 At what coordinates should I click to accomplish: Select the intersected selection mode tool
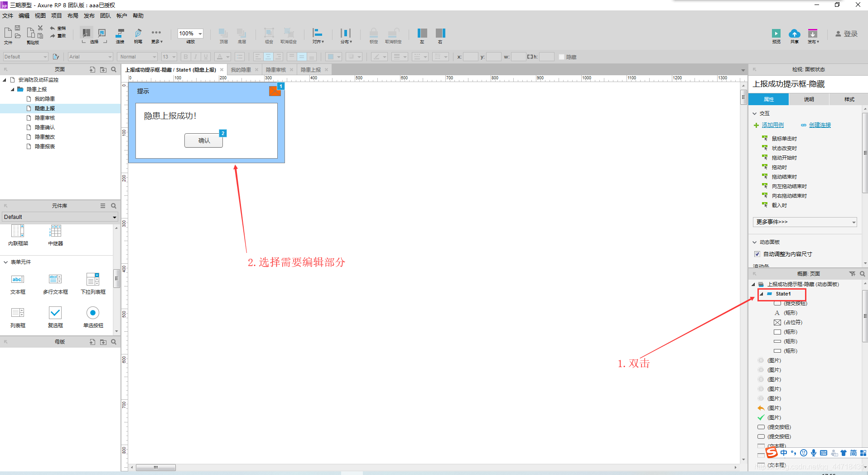[x=86, y=33]
